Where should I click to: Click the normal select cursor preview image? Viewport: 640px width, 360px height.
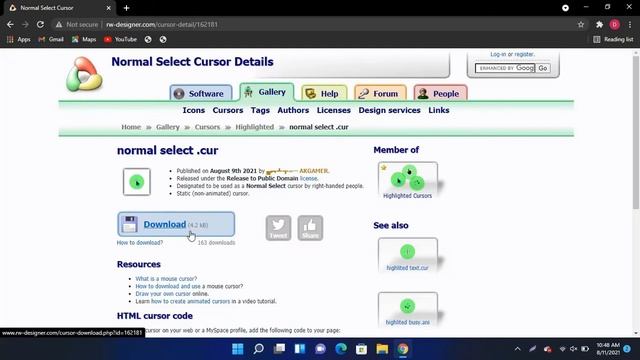(x=137, y=182)
